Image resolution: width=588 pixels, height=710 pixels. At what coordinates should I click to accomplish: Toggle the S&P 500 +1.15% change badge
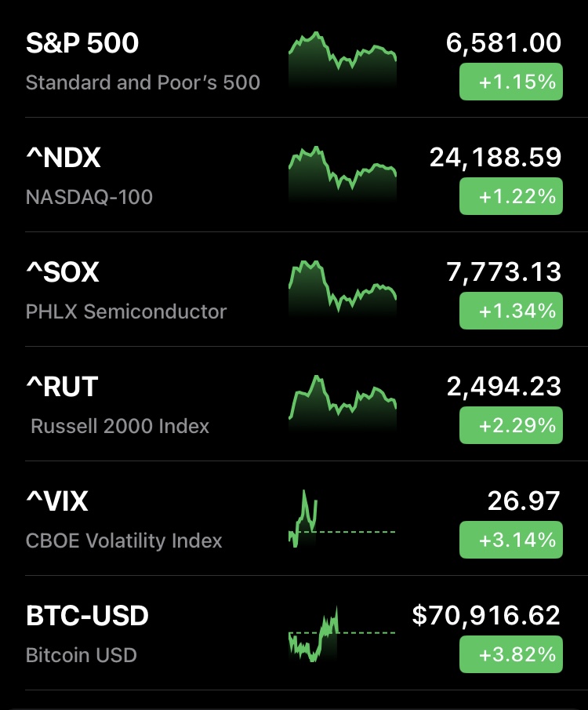(x=510, y=82)
